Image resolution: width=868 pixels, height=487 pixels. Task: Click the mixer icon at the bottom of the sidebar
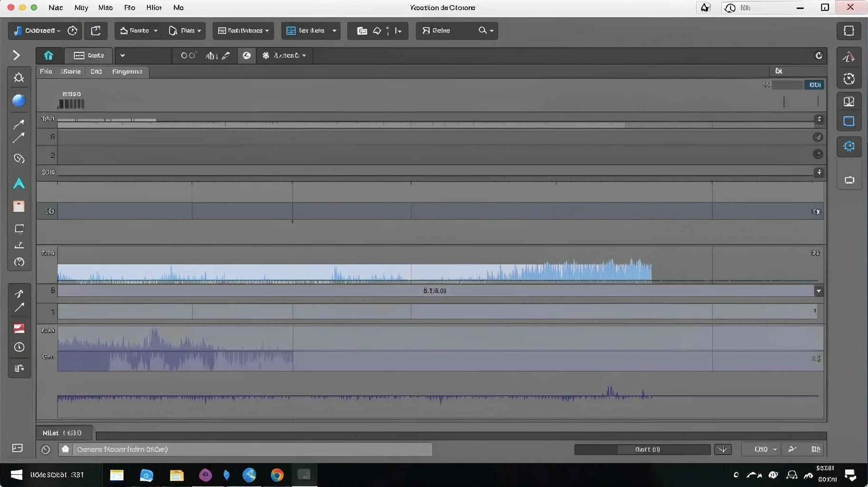pyautogui.click(x=19, y=368)
